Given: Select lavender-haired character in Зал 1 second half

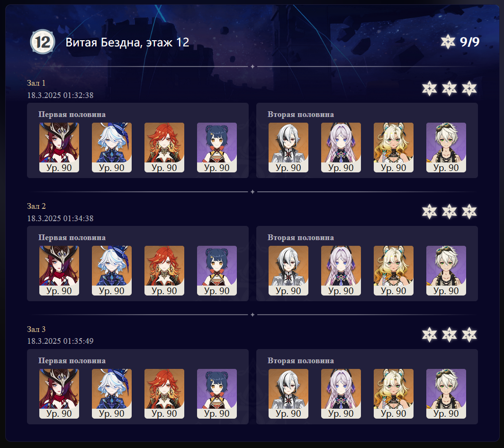Looking at the screenshot, I should tap(341, 147).
